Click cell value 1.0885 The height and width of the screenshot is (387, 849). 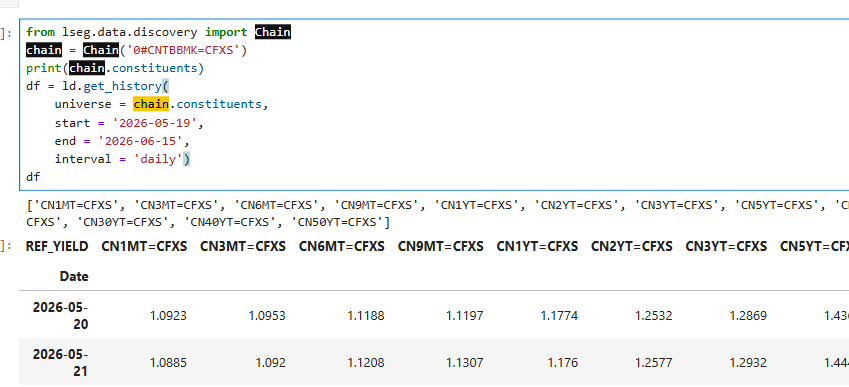click(168, 363)
